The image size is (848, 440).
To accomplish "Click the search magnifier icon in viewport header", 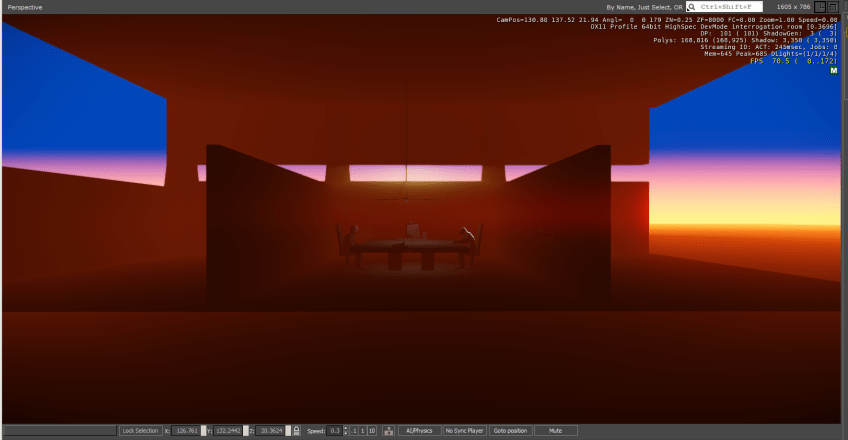I will click(691, 7).
